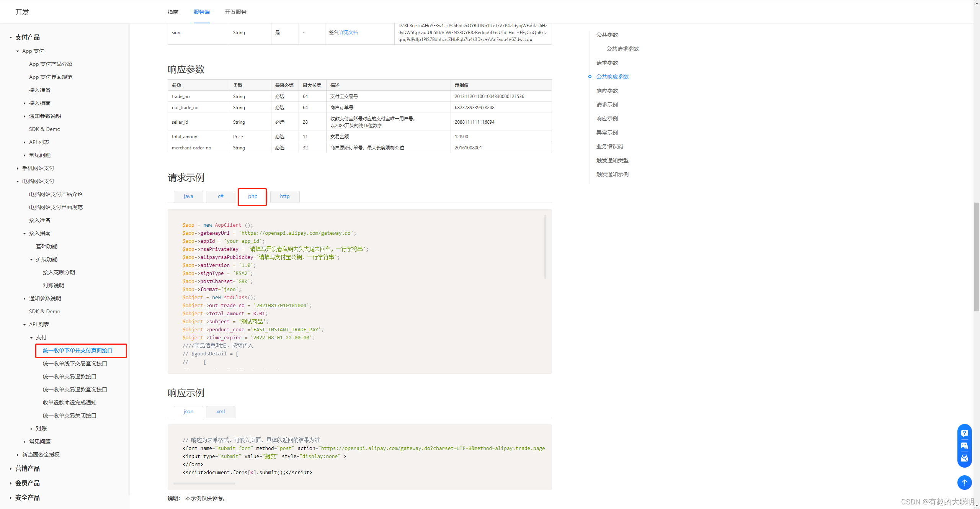Switch to the 开发服务 top tab

point(235,12)
